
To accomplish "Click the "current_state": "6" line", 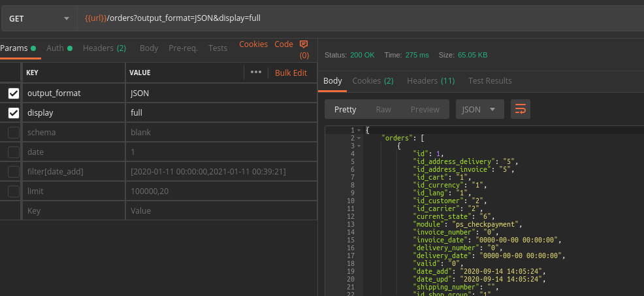I will (x=454, y=217).
